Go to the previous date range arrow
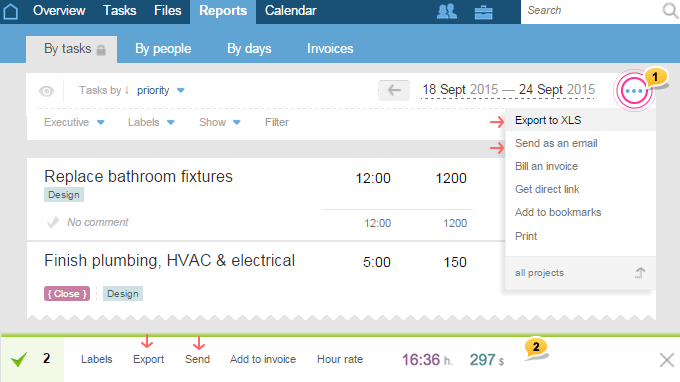680x382 pixels. click(x=394, y=90)
